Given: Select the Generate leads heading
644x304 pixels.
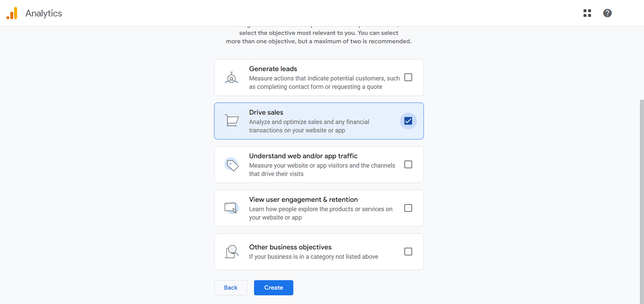Looking at the screenshot, I should 273,69.
